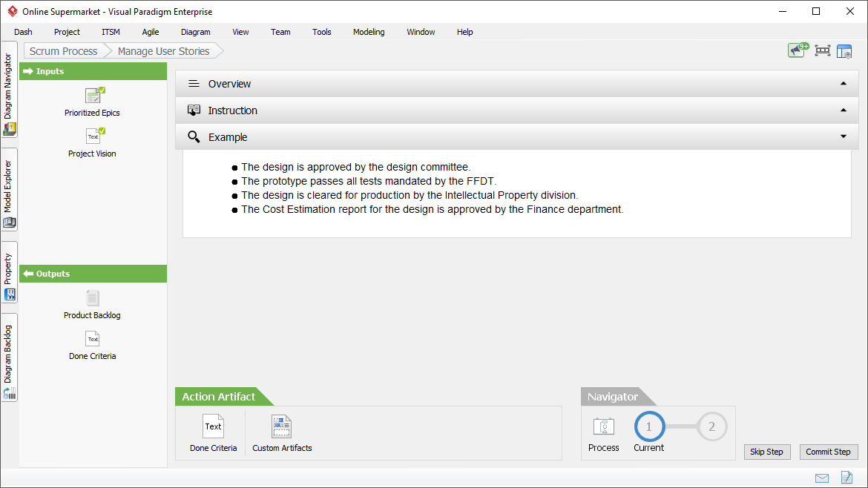Click the Example dropdown arrow
The width and height of the screenshot is (868, 488).
pyautogui.click(x=843, y=136)
